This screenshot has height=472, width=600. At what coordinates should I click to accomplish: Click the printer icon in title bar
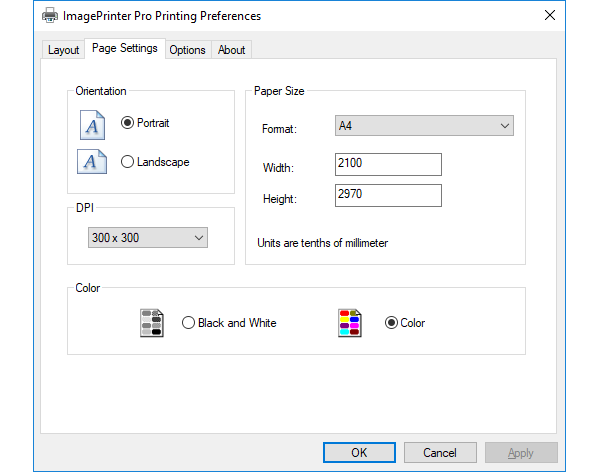point(50,16)
